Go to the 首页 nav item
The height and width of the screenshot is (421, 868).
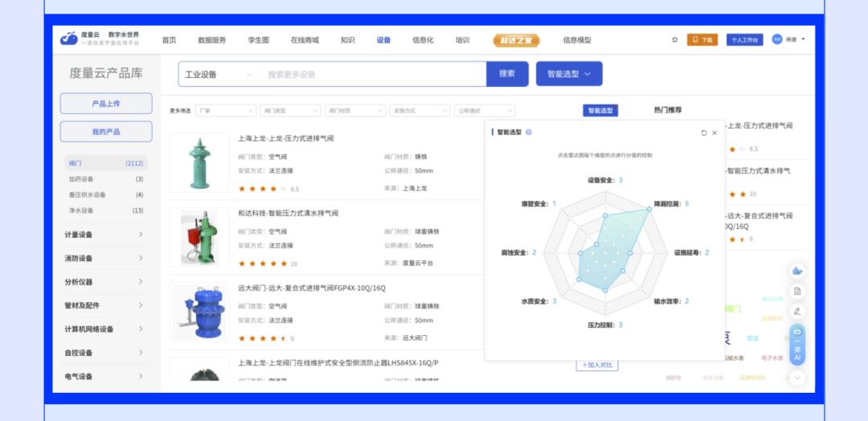(x=169, y=40)
